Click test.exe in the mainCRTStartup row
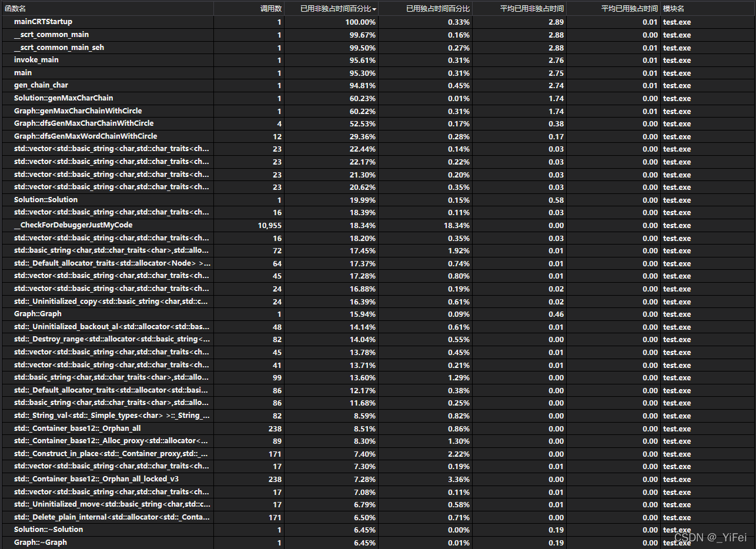Screen dimensions: 756x549 tap(677, 22)
